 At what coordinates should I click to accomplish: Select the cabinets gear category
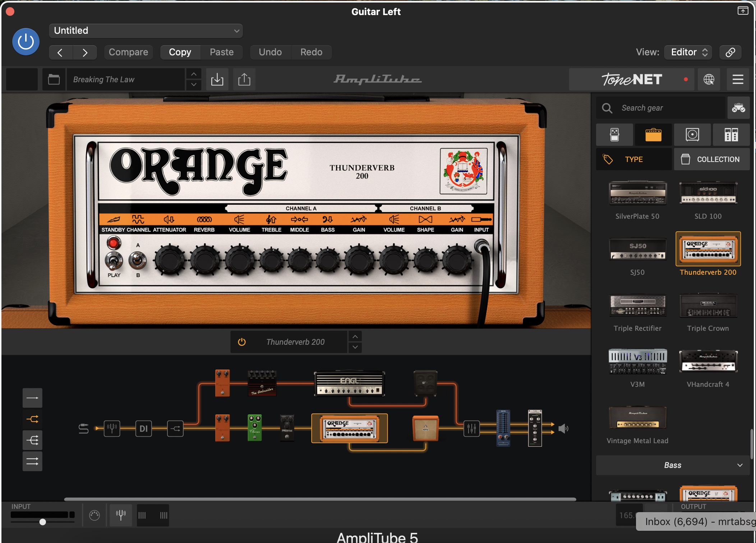pos(692,135)
